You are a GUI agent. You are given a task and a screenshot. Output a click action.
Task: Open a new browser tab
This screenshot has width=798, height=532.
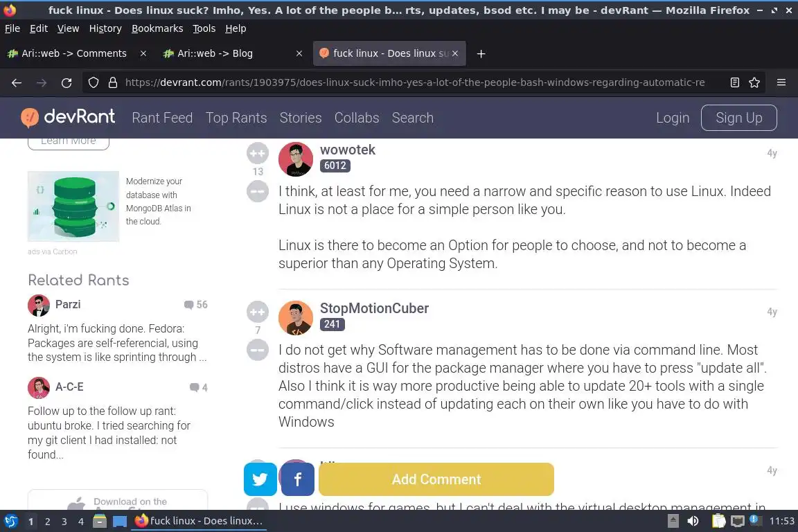(x=481, y=53)
